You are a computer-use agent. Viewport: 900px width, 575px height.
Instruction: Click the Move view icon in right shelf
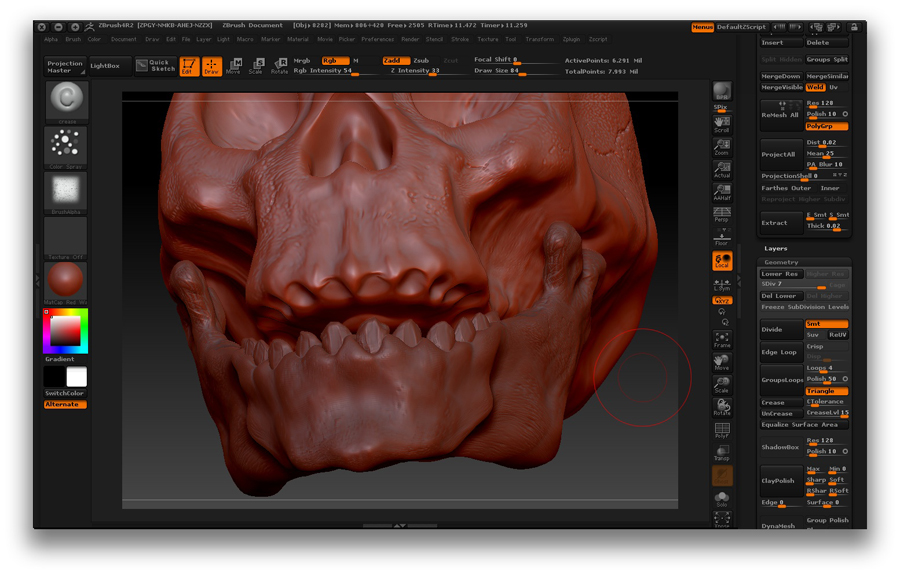coord(721,362)
